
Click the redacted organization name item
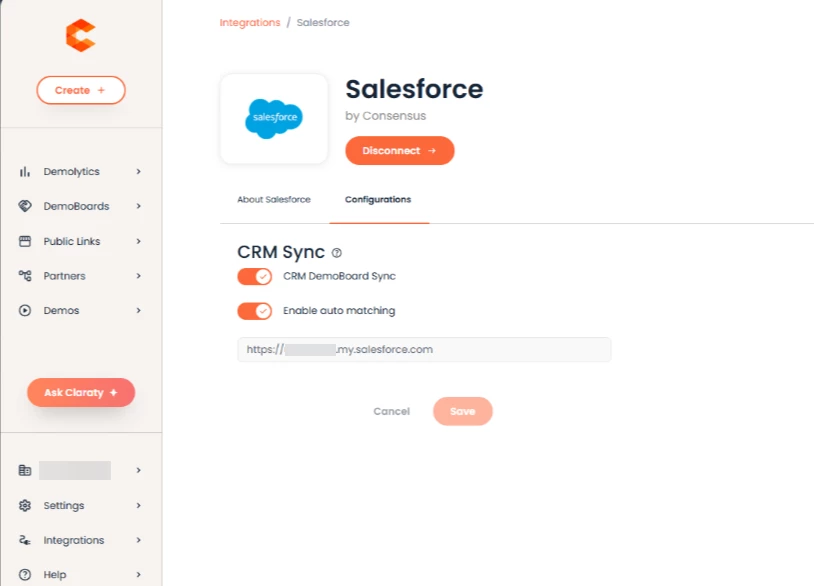point(75,470)
